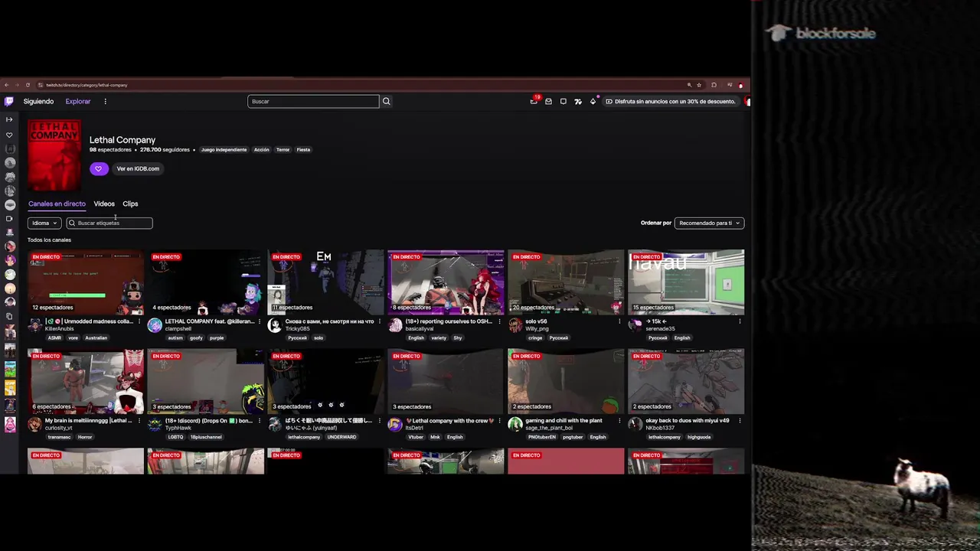Open the user profile avatar in Twitch header

click(x=747, y=101)
